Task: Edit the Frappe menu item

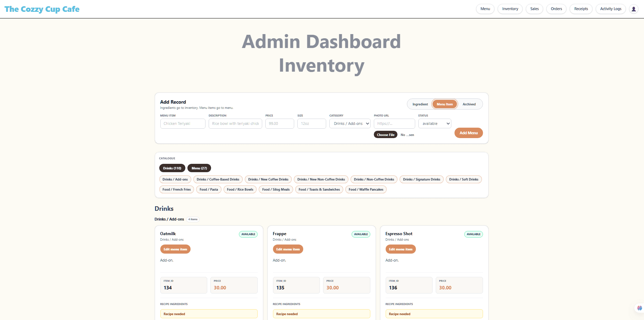Action: pyautogui.click(x=288, y=249)
